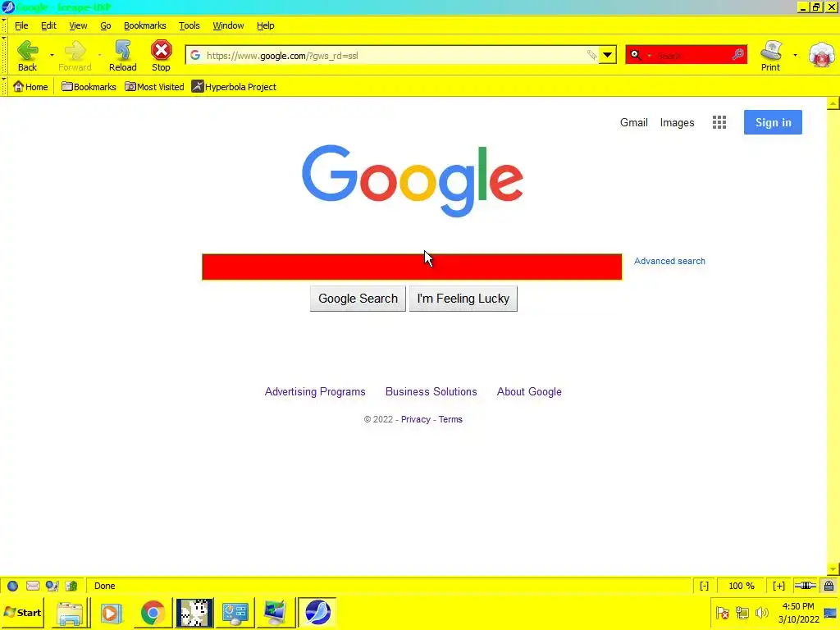This screenshot has width=840, height=630.
Task: Click the scrollbar up arrow
Action: pyautogui.click(x=833, y=103)
